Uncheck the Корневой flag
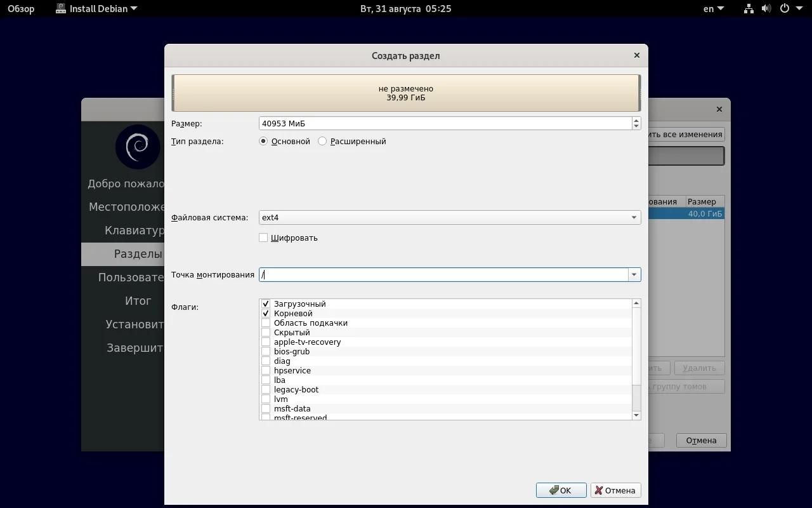The width and height of the screenshot is (812, 508). click(x=265, y=313)
